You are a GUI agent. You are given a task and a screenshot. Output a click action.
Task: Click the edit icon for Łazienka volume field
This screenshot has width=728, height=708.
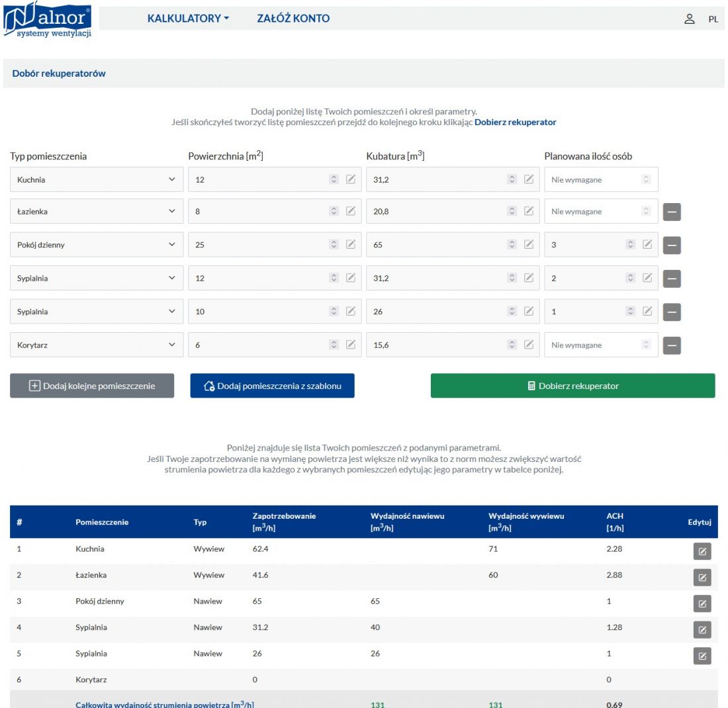529,211
